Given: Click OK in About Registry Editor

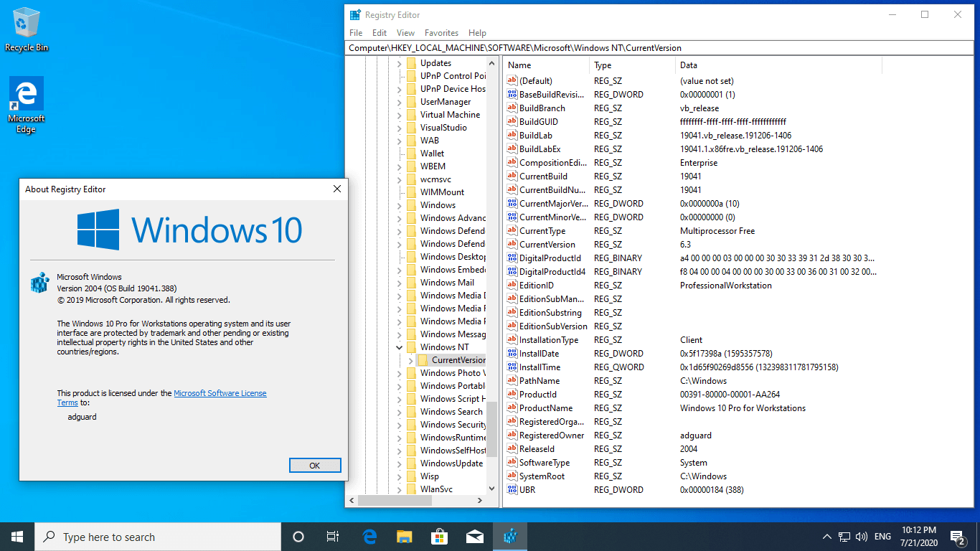Looking at the screenshot, I should (x=314, y=465).
